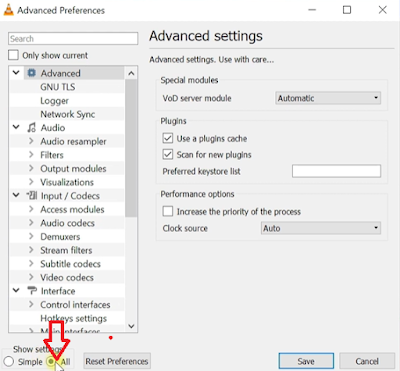Enable Increase the priority of the process

(x=168, y=211)
